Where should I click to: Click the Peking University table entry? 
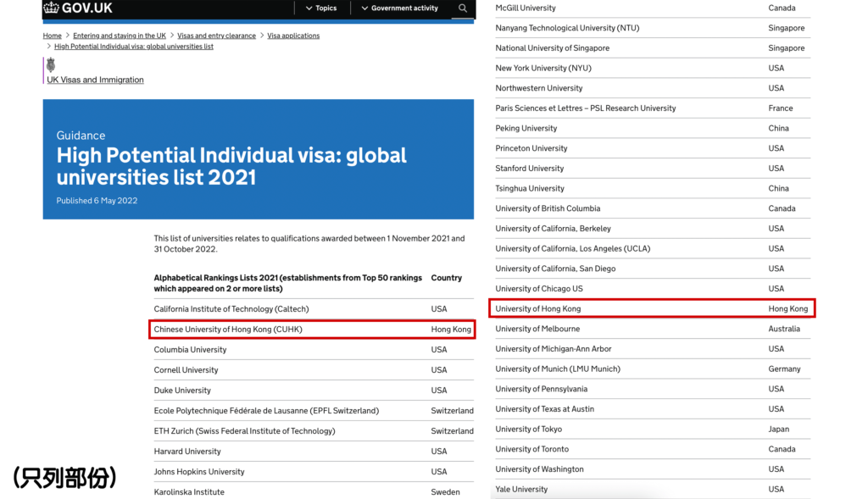pyautogui.click(x=526, y=128)
